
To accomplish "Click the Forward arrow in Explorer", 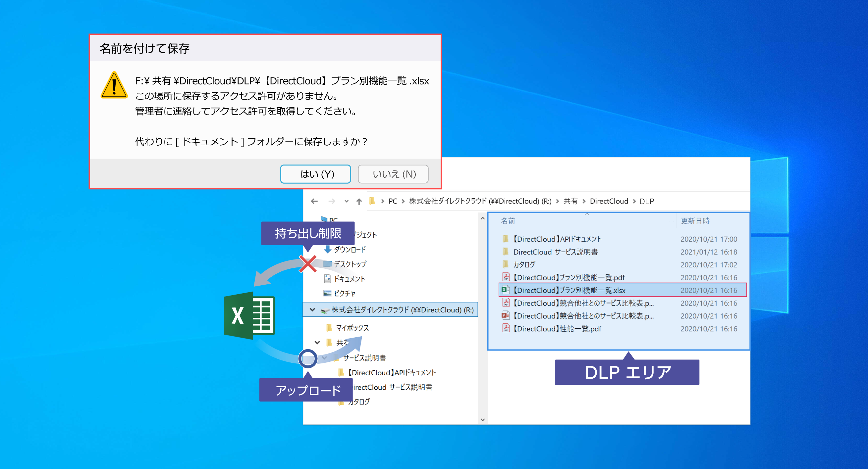I will coord(332,201).
